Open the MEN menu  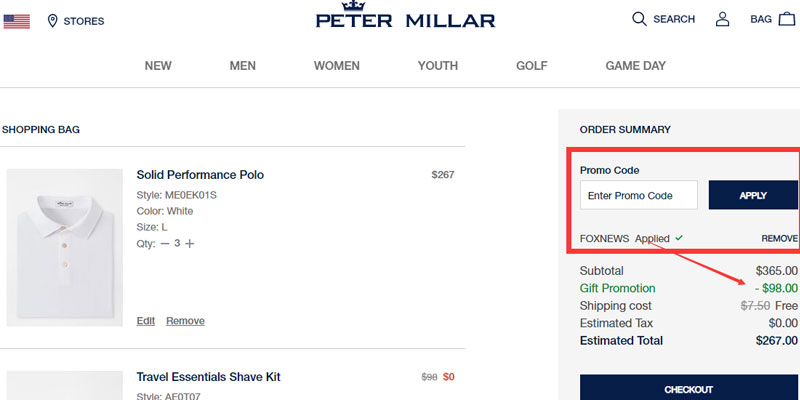pyautogui.click(x=243, y=66)
